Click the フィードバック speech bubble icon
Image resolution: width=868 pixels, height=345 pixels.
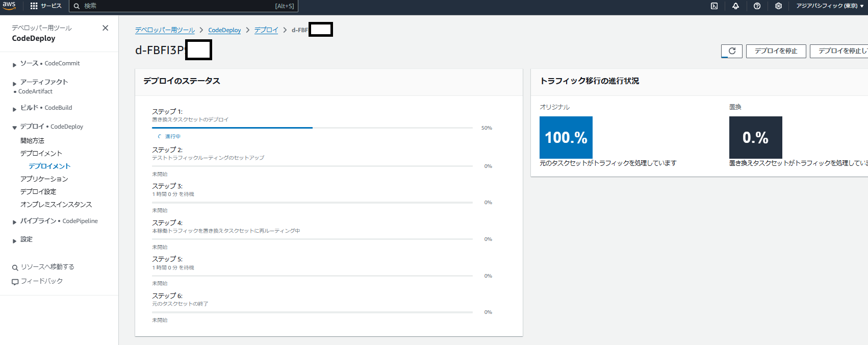point(15,282)
